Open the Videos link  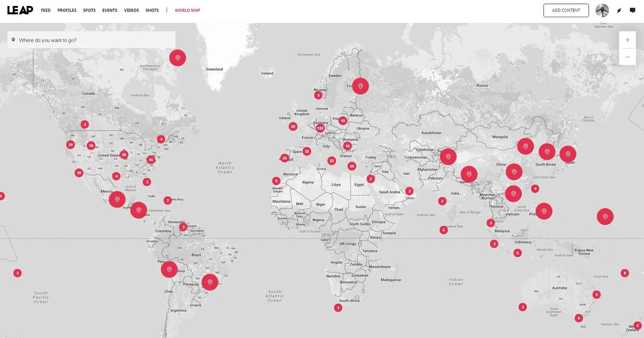click(x=131, y=10)
